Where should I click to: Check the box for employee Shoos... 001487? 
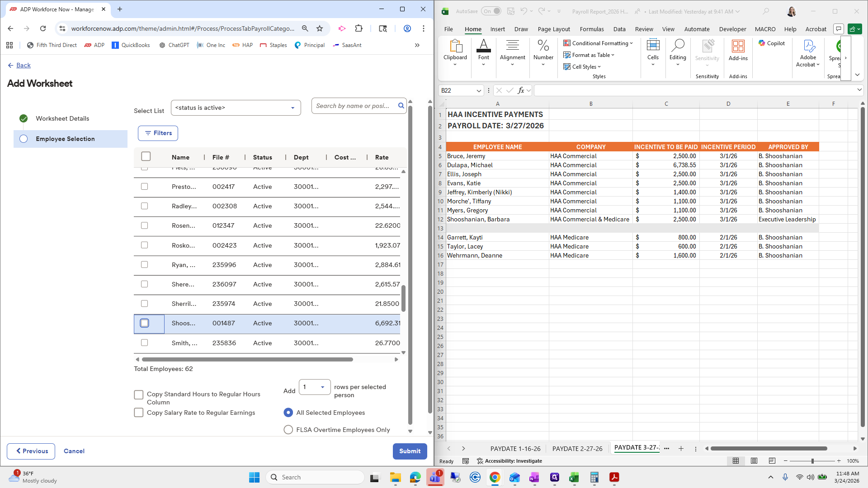click(145, 323)
